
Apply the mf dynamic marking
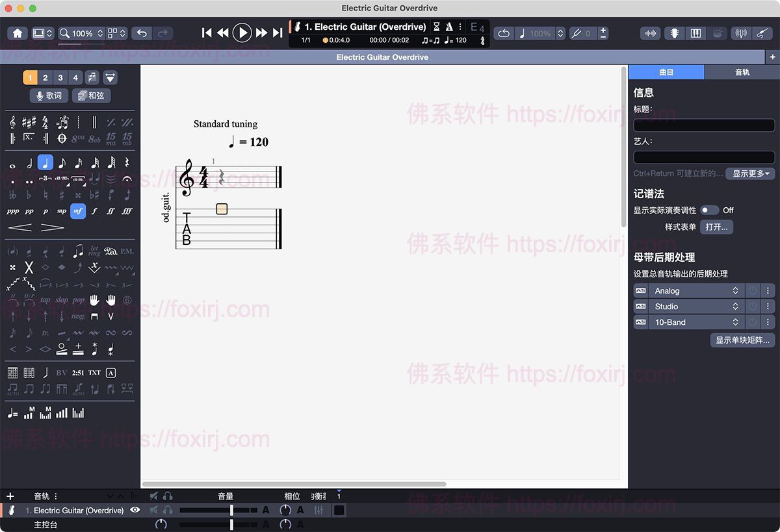[77, 210]
